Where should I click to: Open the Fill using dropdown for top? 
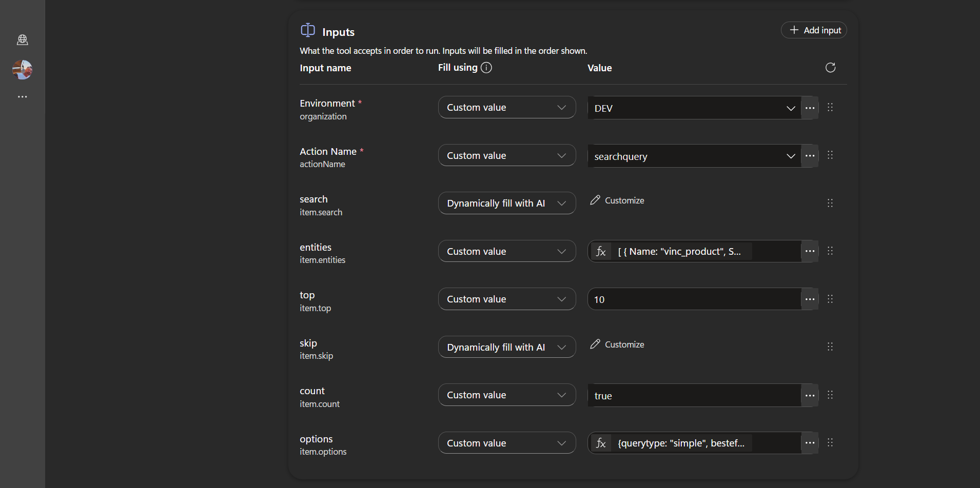click(x=507, y=299)
